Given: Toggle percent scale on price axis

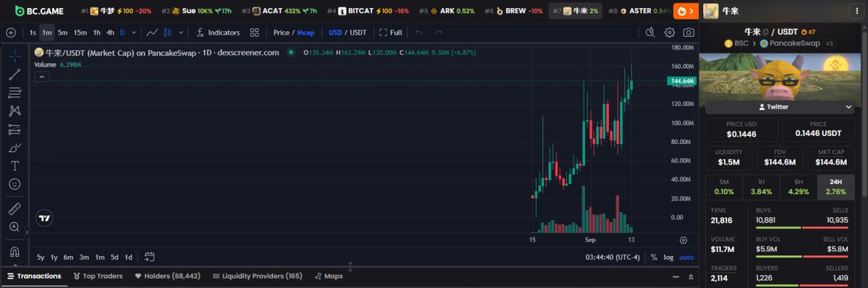Looking at the screenshot, I should [x=654, y=257].
